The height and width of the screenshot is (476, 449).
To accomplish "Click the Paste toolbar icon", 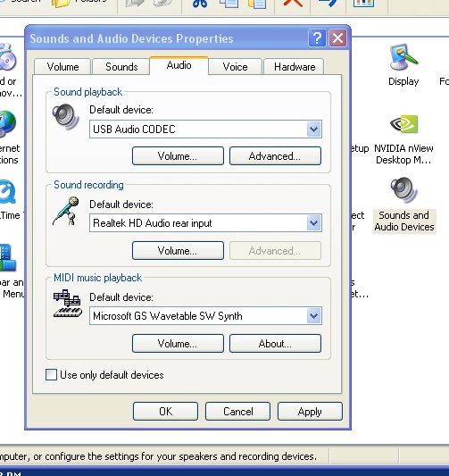I will pyautogui.click(x=257, y=4).
